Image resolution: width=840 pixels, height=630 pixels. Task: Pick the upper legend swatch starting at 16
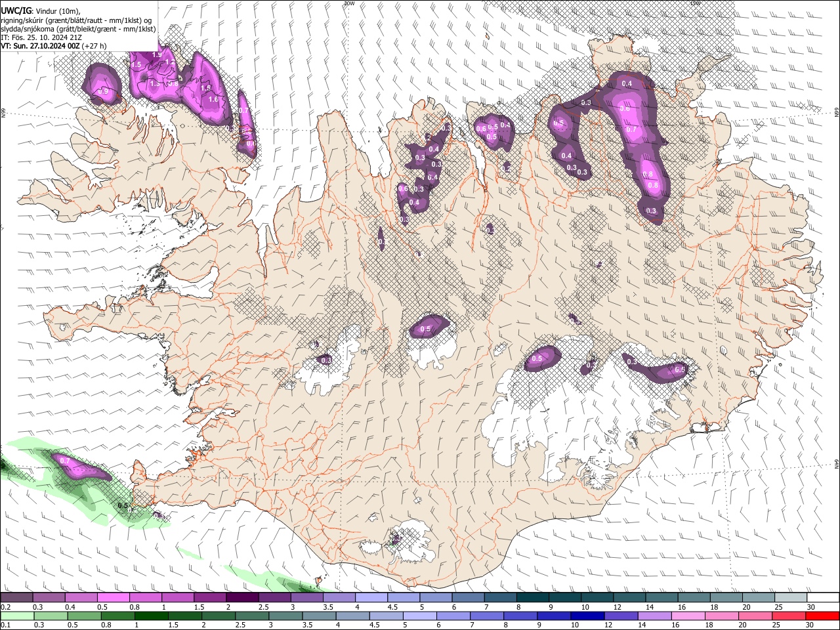tap(694, 597)
